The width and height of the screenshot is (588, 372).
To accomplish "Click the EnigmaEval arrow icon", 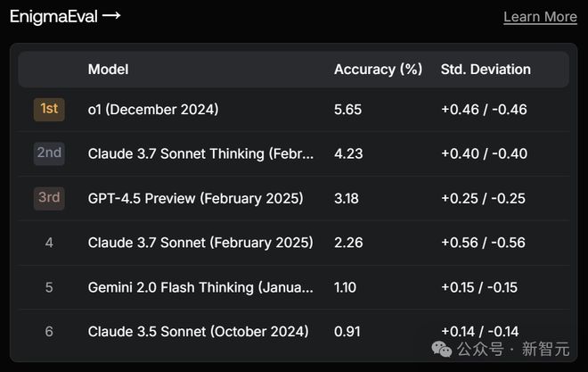I will coord(111,16).
